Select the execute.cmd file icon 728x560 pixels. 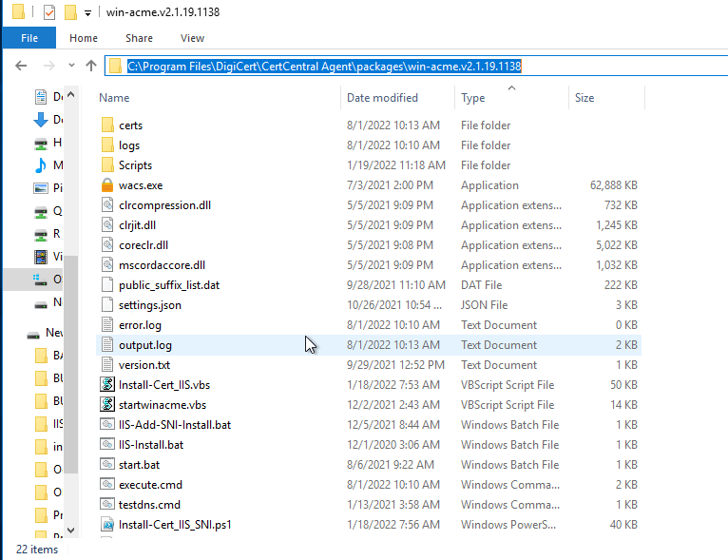coord(107,484)
